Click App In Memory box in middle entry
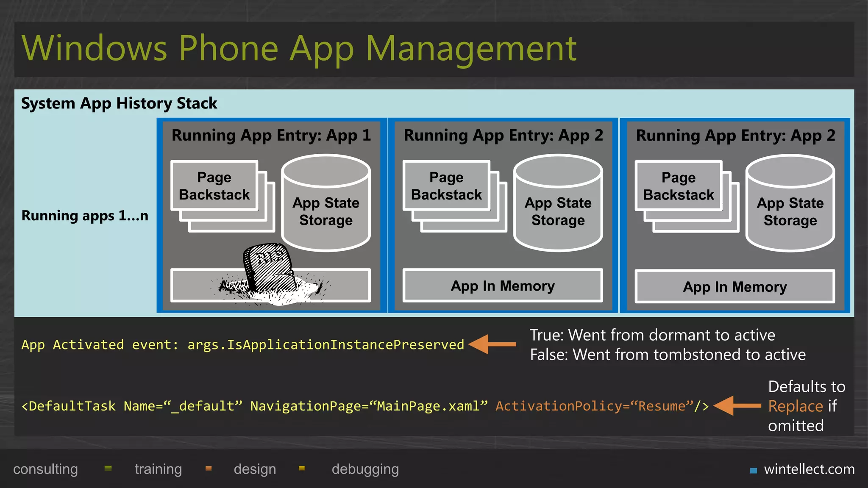 point(503,286)
